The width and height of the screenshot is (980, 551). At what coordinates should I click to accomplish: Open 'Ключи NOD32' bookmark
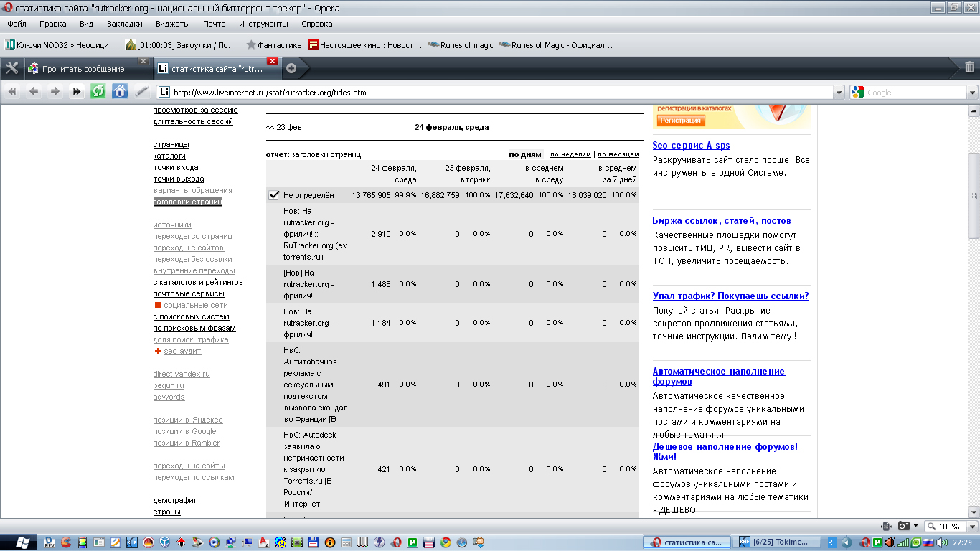point(61,45)
